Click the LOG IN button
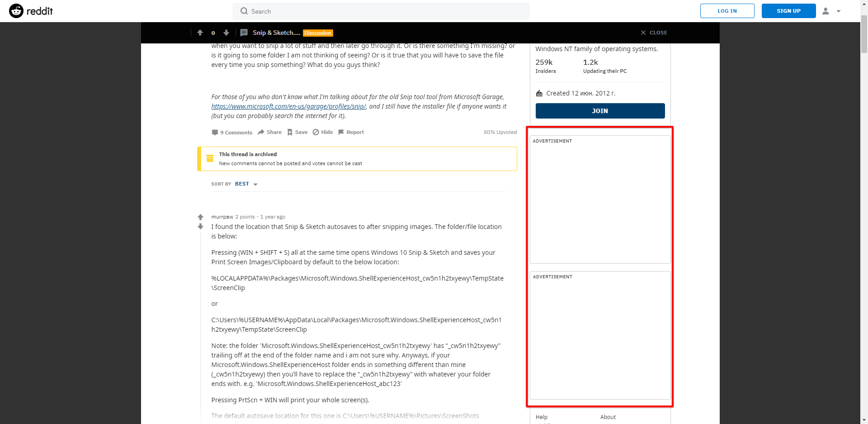868x424 pixels. tap(727, 11)
